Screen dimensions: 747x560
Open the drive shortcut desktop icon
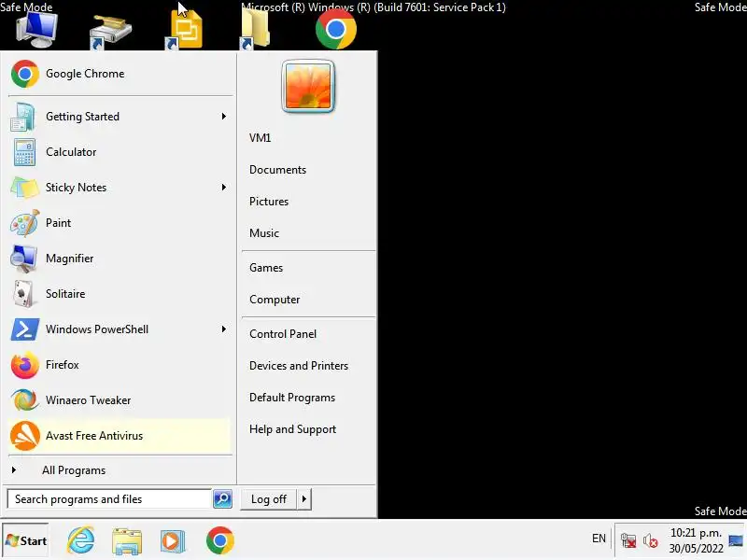click(x=110, y=33)
